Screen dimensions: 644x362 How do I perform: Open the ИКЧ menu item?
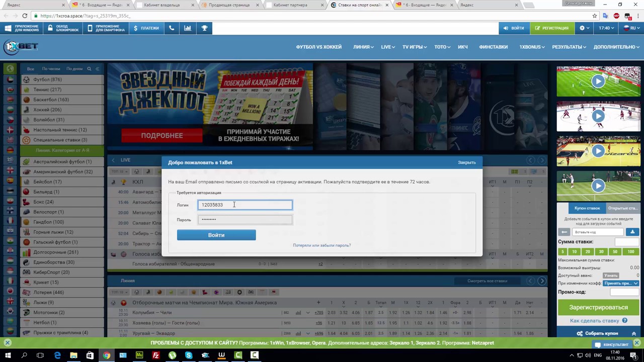tap(462, 47)
